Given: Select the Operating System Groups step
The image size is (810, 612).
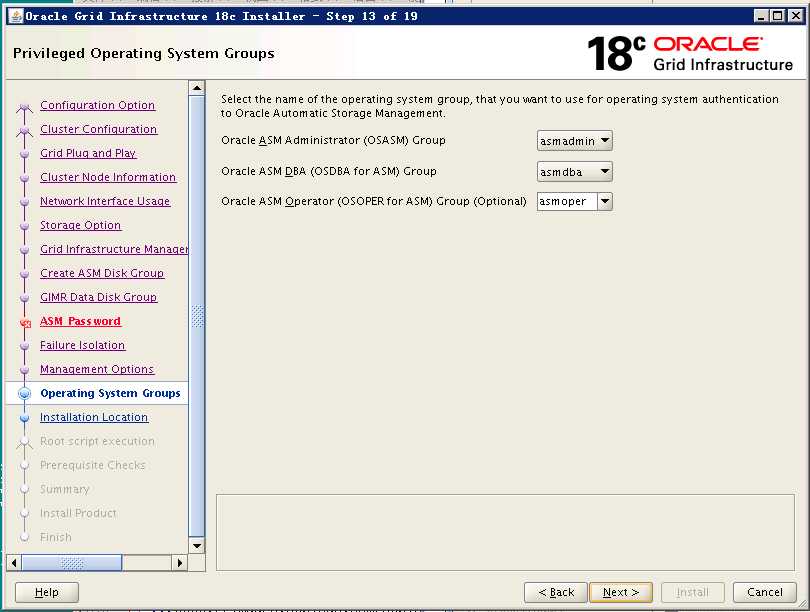Looking at the screenshot, I should [111, 393].
